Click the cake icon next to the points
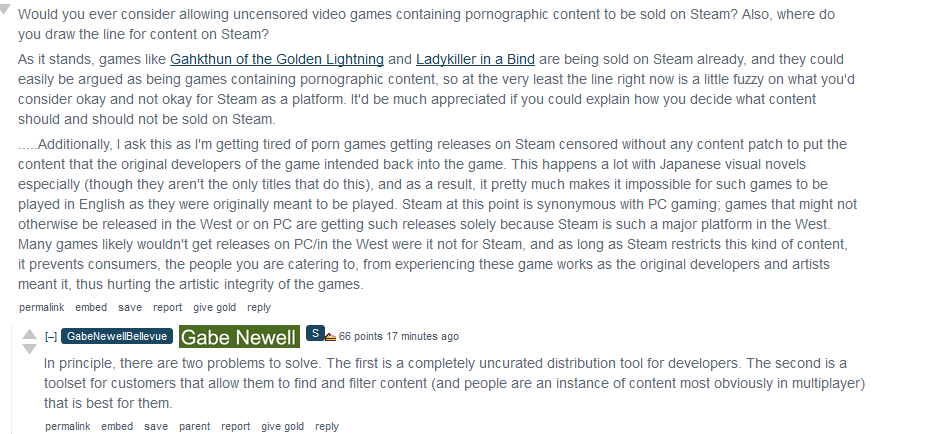 tap(330, 337)
